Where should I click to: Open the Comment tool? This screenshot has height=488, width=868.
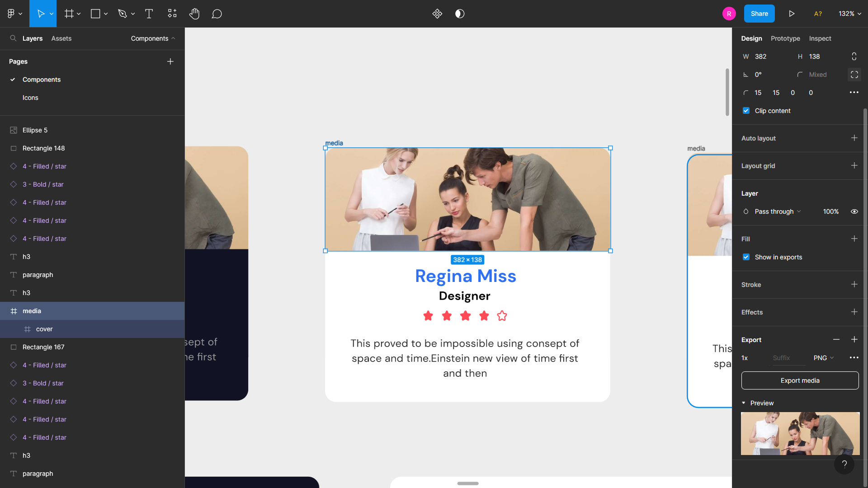(x=217, y=14)
